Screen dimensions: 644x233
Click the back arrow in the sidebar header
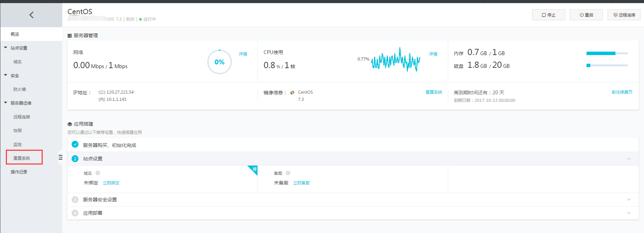(31, 15)
